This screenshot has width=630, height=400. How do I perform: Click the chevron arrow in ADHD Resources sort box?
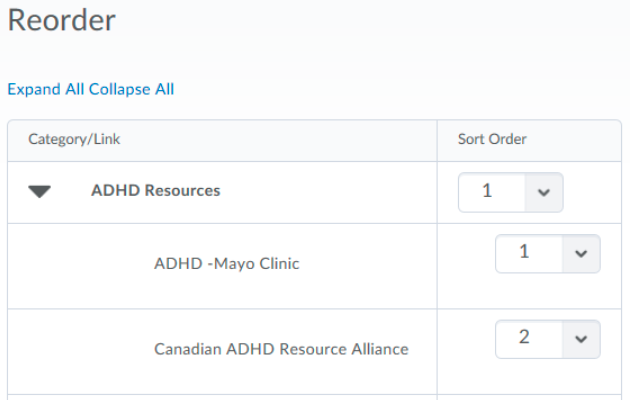pyautogui.click(x=544, y=192)
